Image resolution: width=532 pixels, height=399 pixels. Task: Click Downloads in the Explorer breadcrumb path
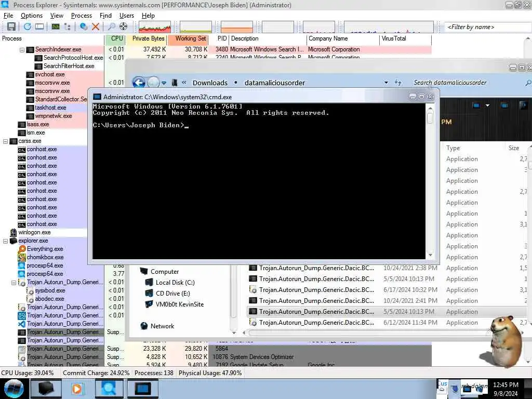210,83
